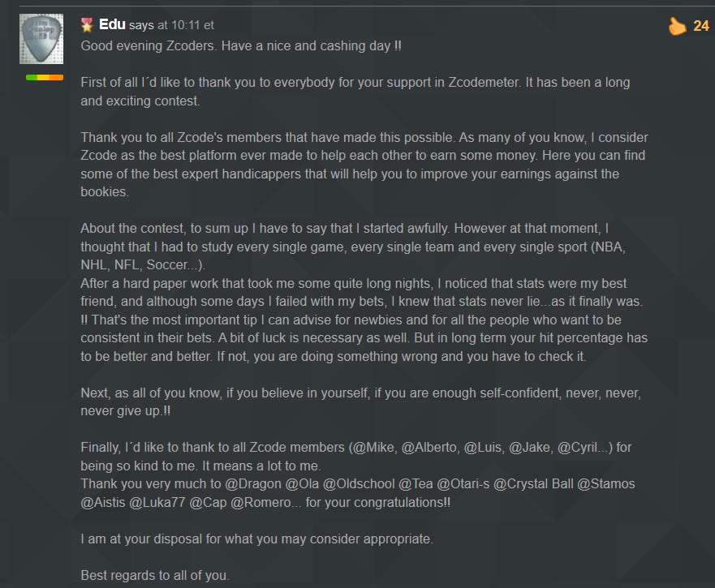Click the @Alberto mention
This screenshot has height=588, width=715.
point(429,447)
